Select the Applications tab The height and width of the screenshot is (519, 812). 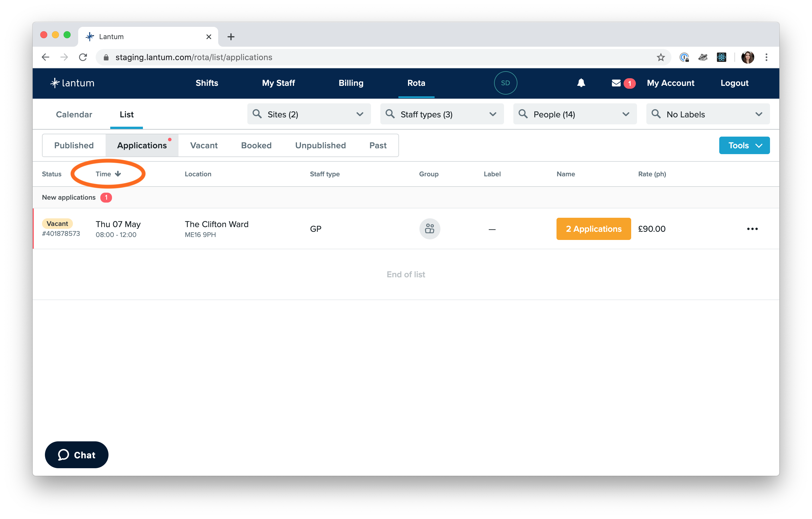(142, 145)
